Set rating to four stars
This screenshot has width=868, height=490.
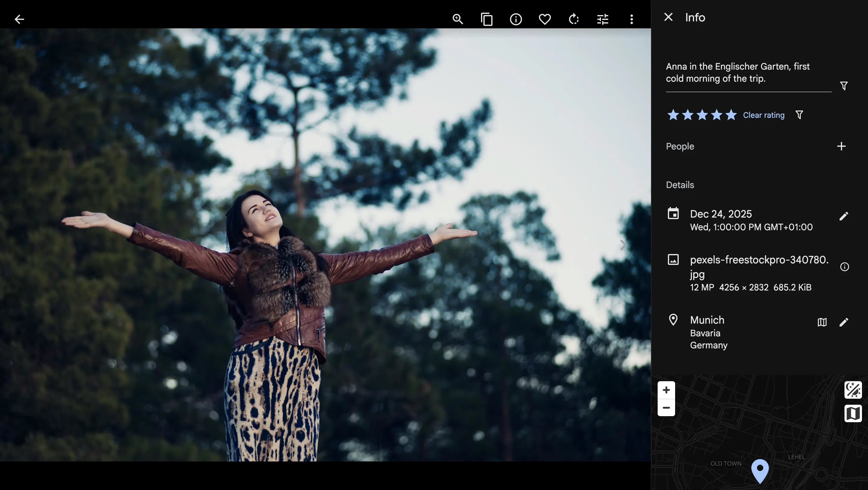pyautogui.click(x=716, y=115)
